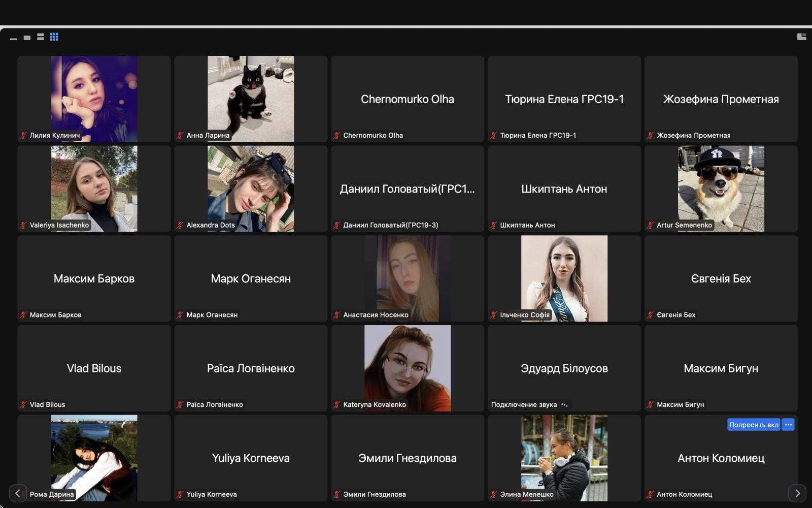Click the large Раїса Логвіненко name
812x508 pixels.
pos(251,368)
